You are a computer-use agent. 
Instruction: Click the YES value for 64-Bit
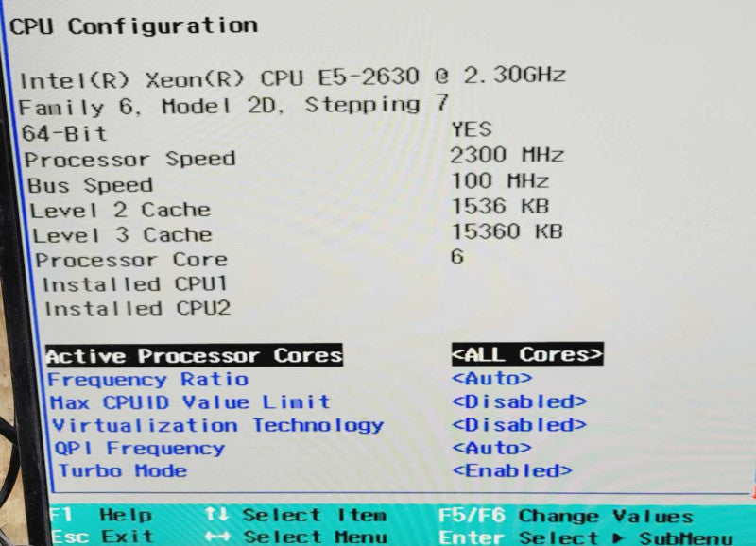pos(472,129)
